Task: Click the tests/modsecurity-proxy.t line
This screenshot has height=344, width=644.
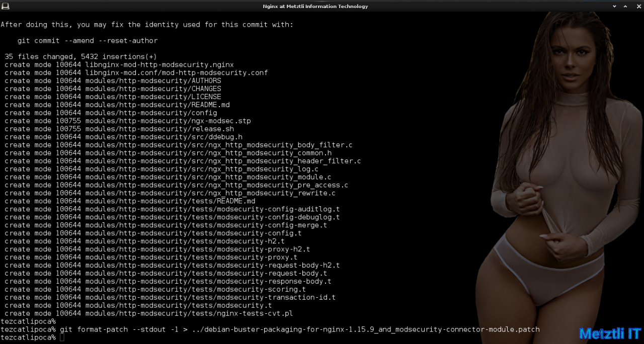Action: (151, 258)
